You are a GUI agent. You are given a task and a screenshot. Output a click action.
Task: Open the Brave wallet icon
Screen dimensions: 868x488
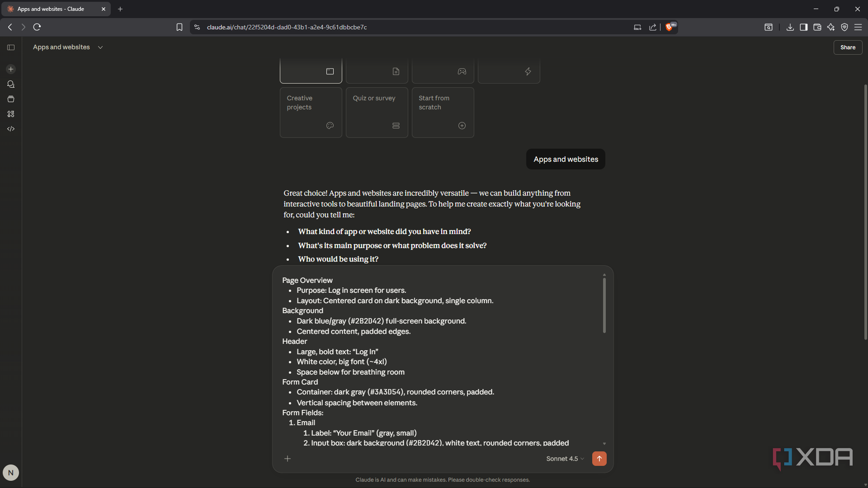pos(817,27)
